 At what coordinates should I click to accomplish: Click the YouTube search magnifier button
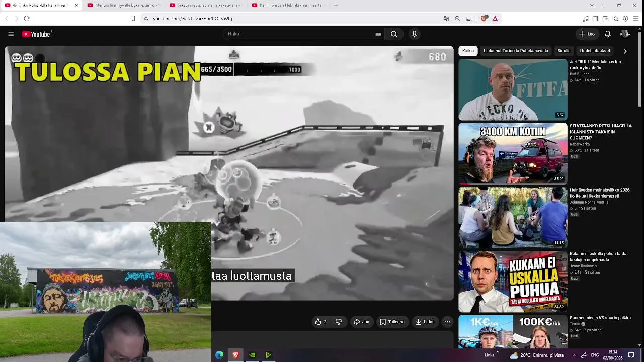coord(394,34)
